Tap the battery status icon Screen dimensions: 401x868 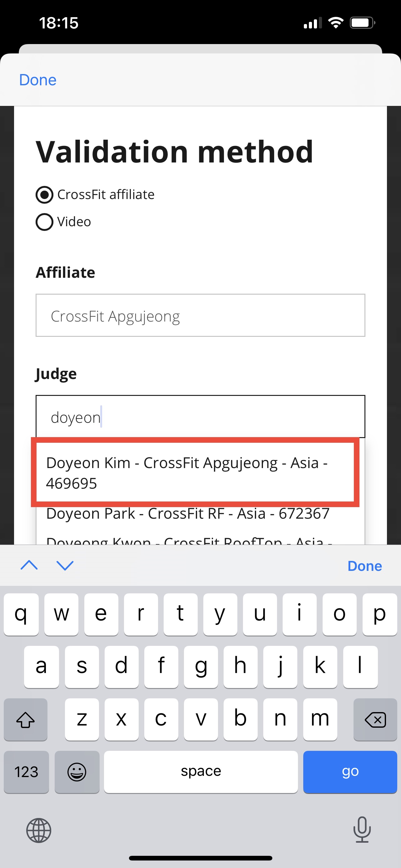pyautogui.click(x=363, y=23)
